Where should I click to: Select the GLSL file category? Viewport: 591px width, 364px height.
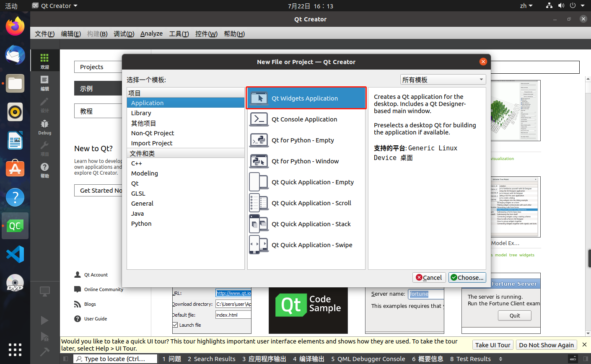click(186, 194)
